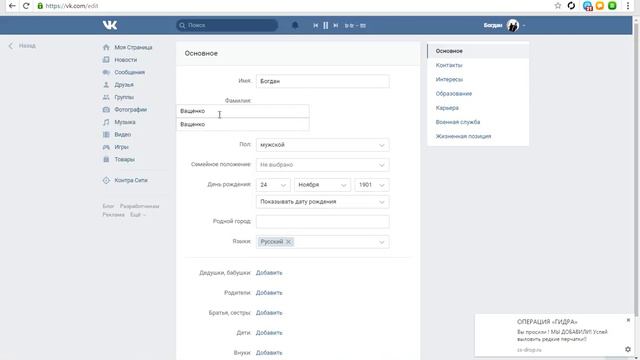The height and width of the screenshot is (360, 640).
Task: Open Контра Сити app icon
Action: 106,180
